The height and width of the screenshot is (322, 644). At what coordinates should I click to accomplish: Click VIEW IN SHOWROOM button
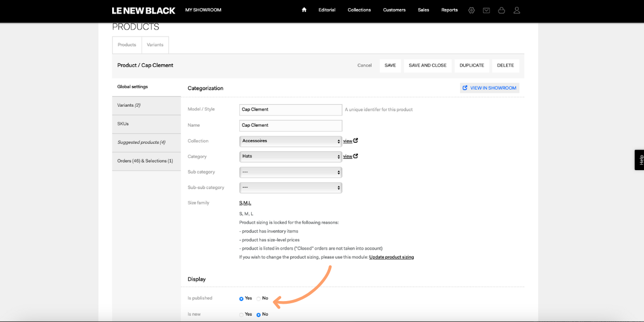tap(489, 88)
